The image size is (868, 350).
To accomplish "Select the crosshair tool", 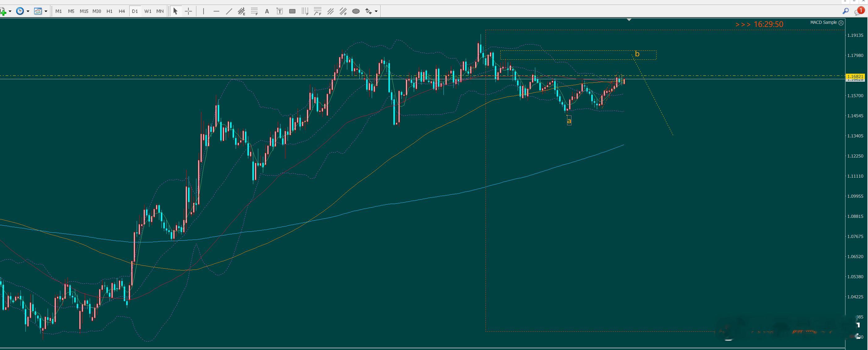I will pos(188,11).
